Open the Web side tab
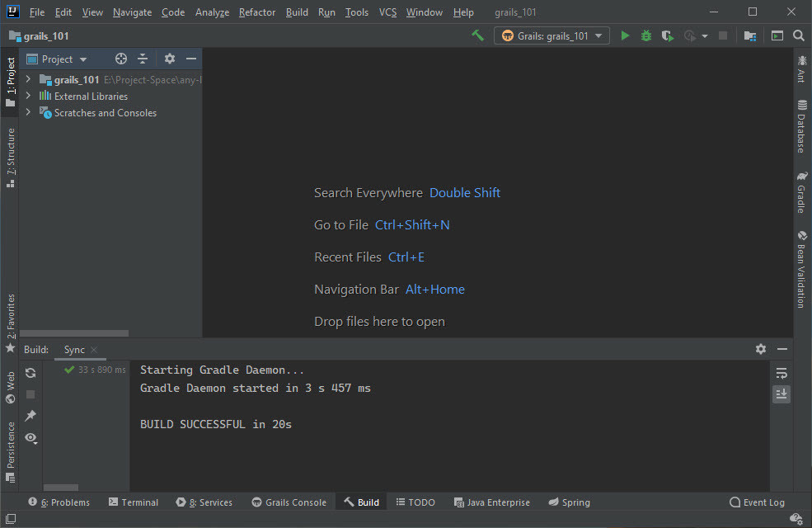Viewport: 812px width, 528px height. 11,387
